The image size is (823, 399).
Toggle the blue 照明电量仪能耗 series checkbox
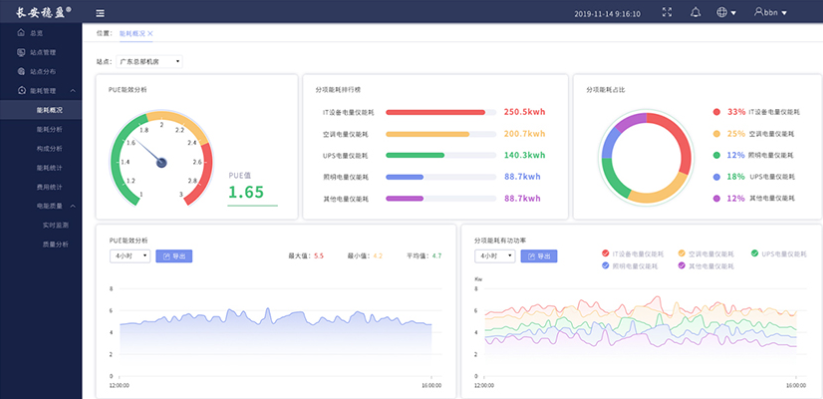606,266
